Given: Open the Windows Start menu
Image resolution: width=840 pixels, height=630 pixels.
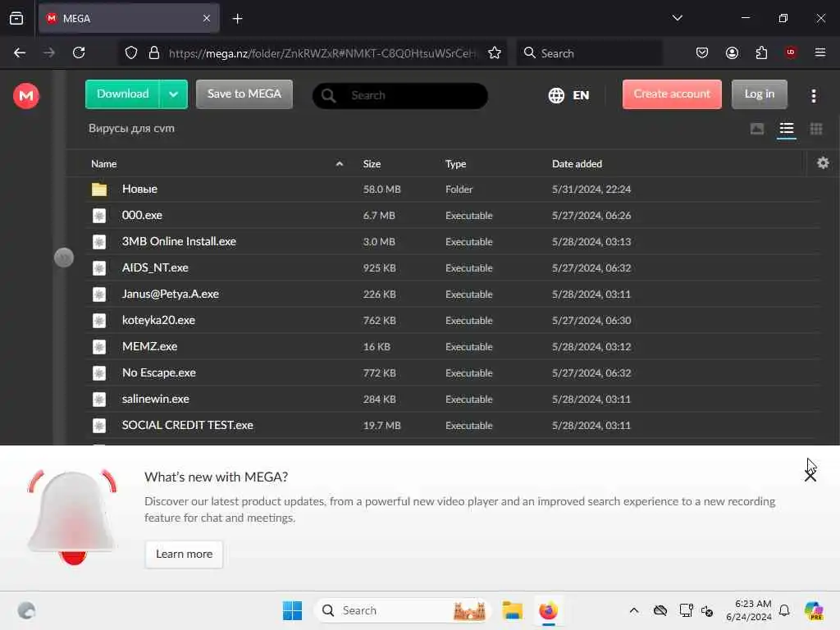Looking at the screenshot, I should click(293, 610).
